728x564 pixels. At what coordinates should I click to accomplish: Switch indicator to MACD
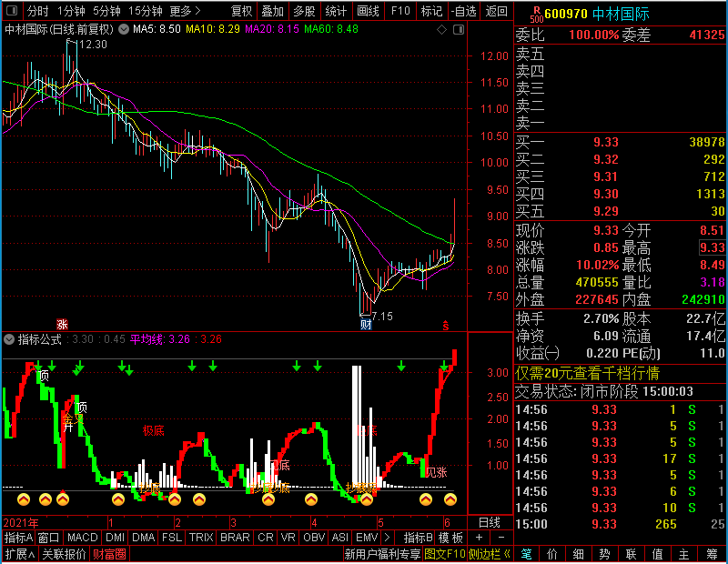point(83,538)
